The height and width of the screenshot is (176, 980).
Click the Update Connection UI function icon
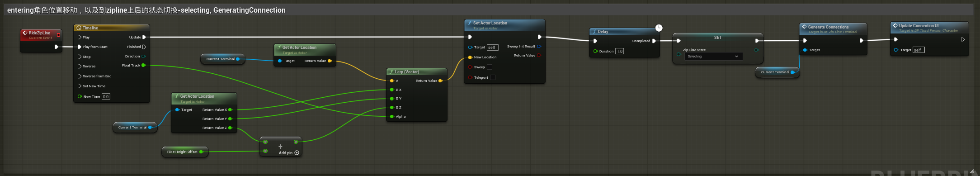tap(895, 26)
